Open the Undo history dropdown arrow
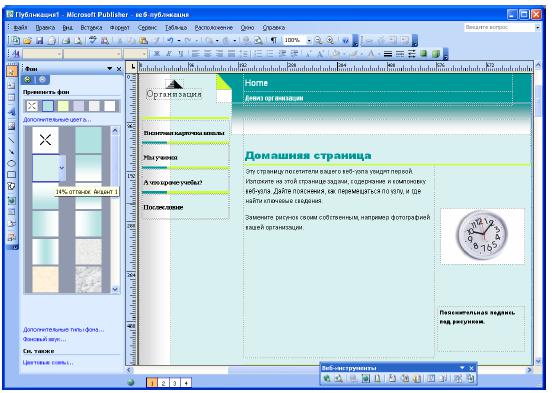 [179, 41]
